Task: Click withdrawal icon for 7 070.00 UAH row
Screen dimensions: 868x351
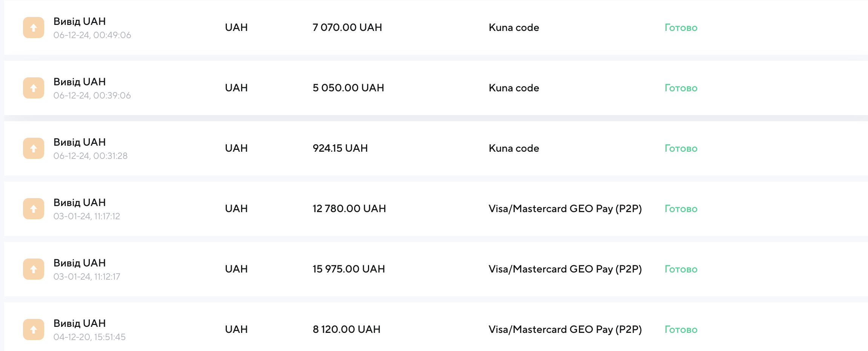Action: pyautogui.click(x=34, y=28)
